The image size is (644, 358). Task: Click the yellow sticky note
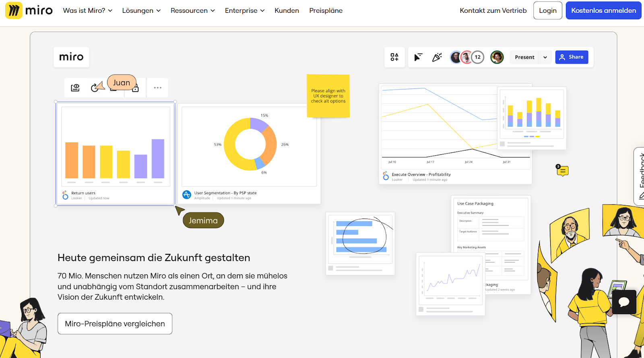pyautogui.click(x=328, y=96)
